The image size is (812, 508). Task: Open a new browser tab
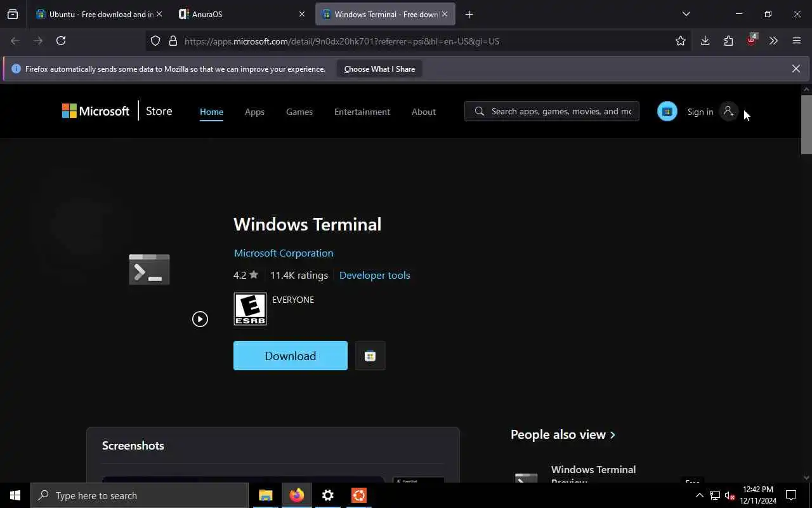pos(469,14)
